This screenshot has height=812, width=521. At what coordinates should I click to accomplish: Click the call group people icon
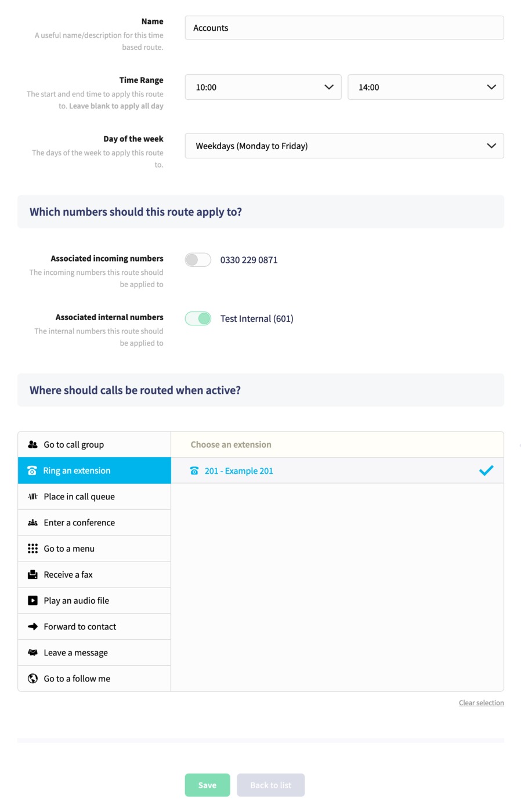click(32, 444)
